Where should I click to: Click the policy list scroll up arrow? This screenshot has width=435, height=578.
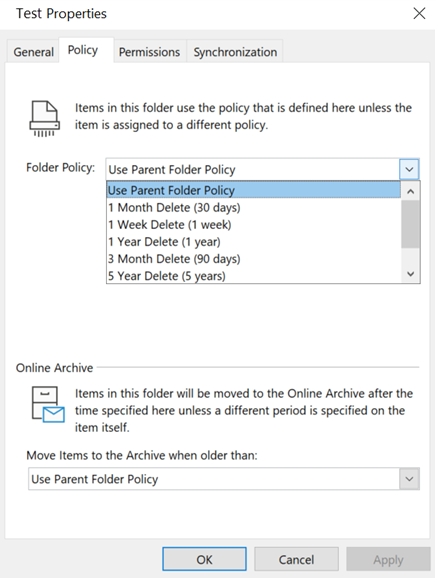411,191
